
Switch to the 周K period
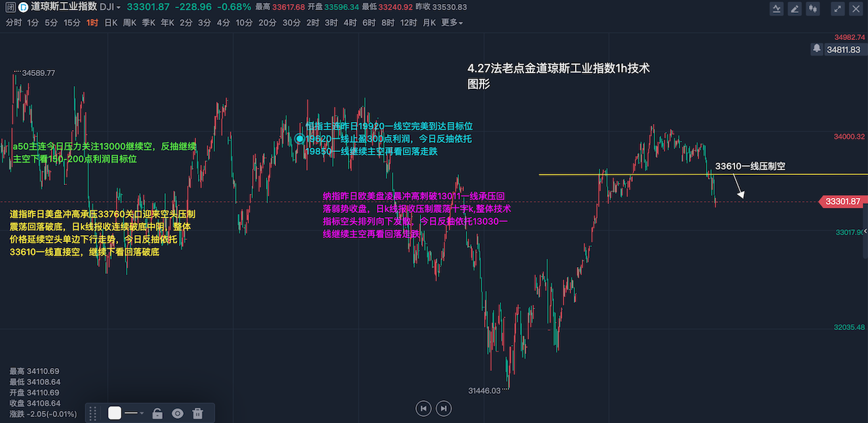(130, 22)
